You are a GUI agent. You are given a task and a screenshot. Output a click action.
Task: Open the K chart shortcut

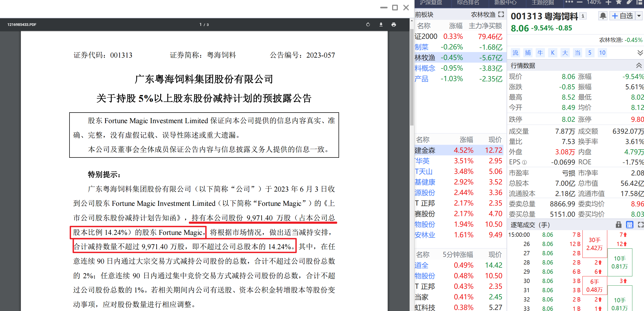point(553,53)
